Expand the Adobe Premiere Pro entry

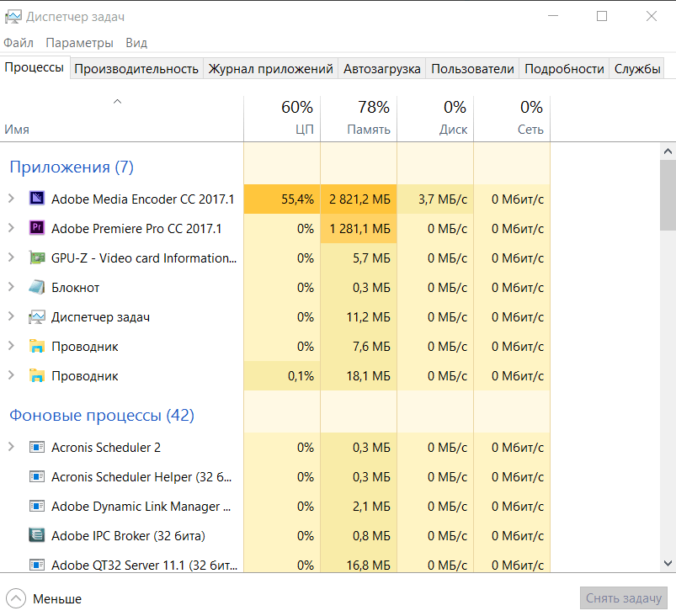click(x=11, y=228)
